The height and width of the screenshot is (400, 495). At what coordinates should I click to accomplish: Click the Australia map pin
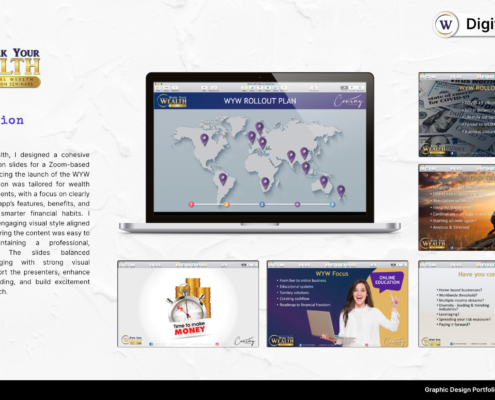point(324,182)
